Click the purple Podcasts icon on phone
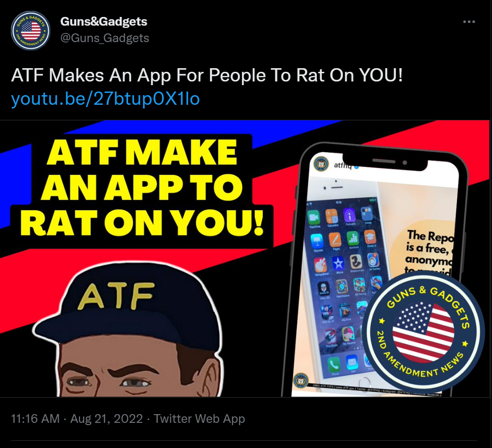The width and height of the screenshot is (492, 448). pyautogui.click(x=349, y=215)
